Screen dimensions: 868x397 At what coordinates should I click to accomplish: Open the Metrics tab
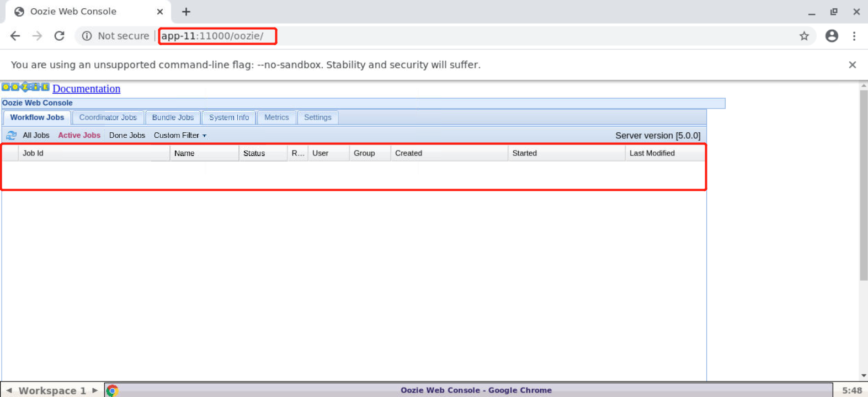276,117
